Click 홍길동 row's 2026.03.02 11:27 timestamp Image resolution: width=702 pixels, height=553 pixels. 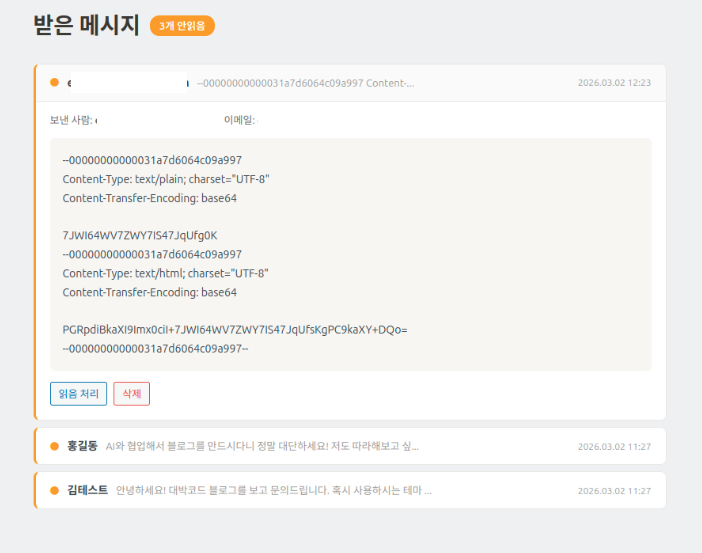pyautogui.click(x=614, y=446)
